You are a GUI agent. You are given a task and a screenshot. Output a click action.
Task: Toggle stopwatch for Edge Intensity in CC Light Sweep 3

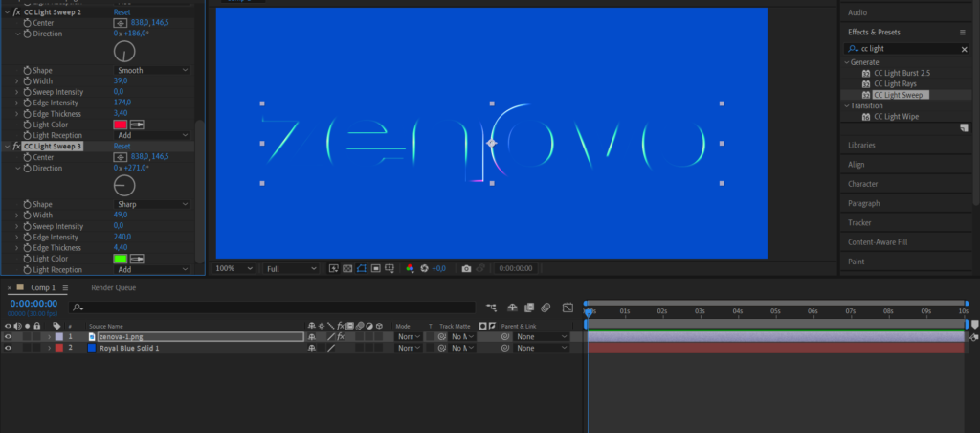click(28, 238)
